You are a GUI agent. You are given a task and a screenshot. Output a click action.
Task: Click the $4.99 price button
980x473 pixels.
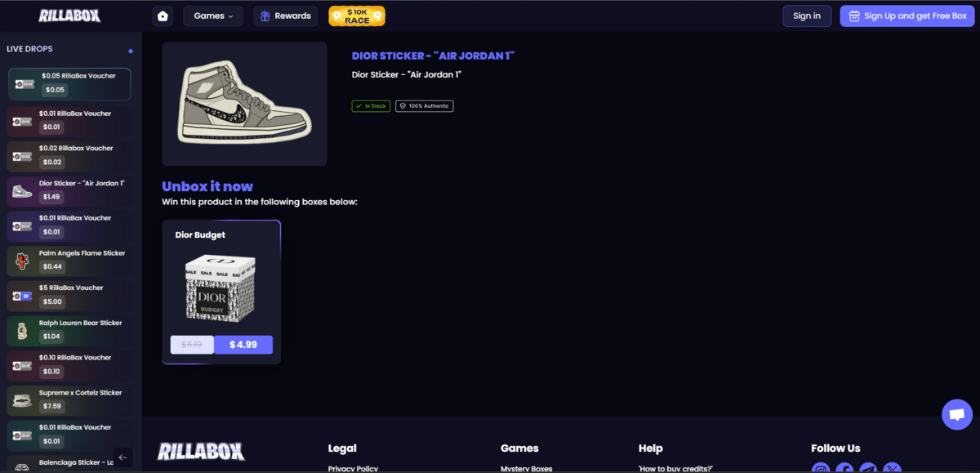243,345
